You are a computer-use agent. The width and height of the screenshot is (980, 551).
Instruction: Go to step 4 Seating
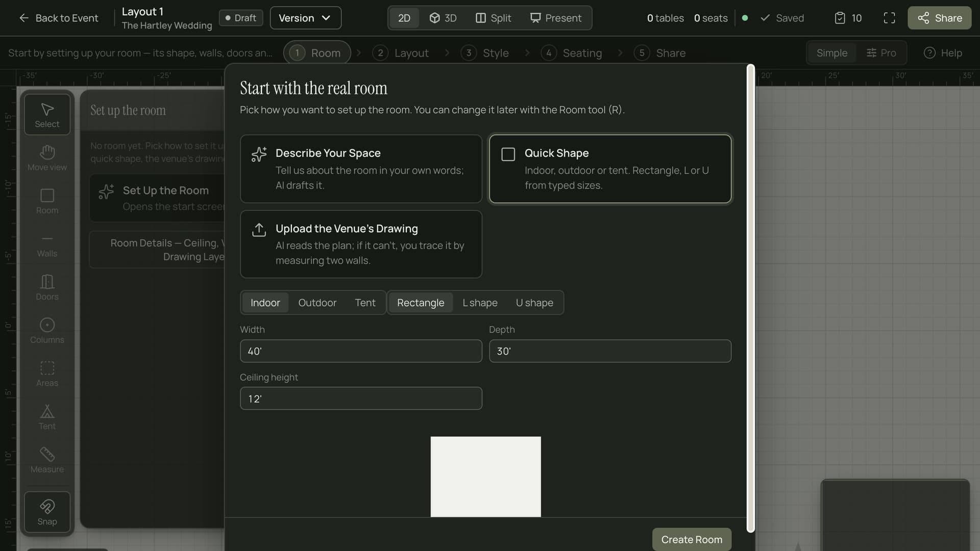(x=572, y=53)
